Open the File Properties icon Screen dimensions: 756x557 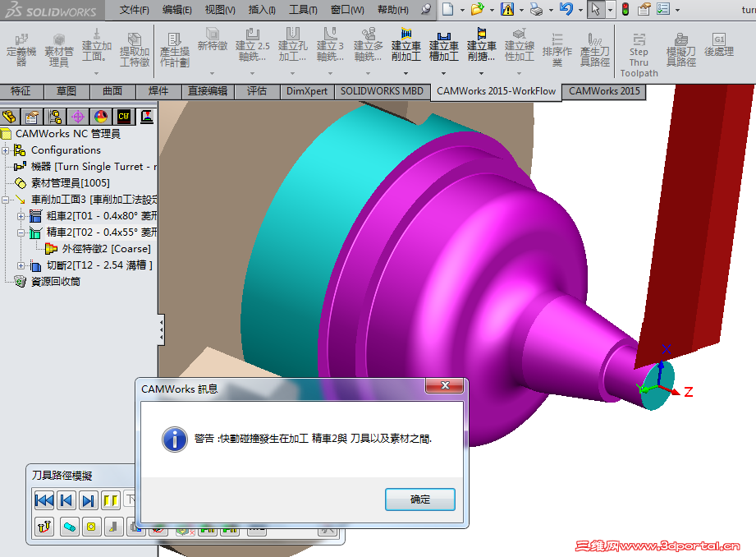pos(644,9)
